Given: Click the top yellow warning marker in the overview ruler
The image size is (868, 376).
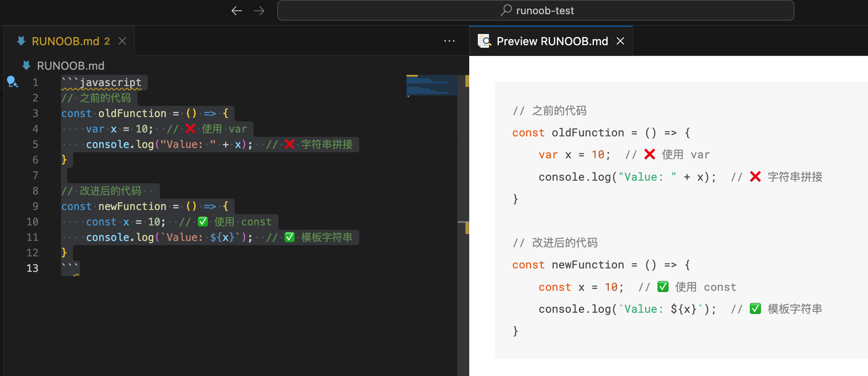Looking at the screenshot, I should pyautogui.click(x=467, y=81).
